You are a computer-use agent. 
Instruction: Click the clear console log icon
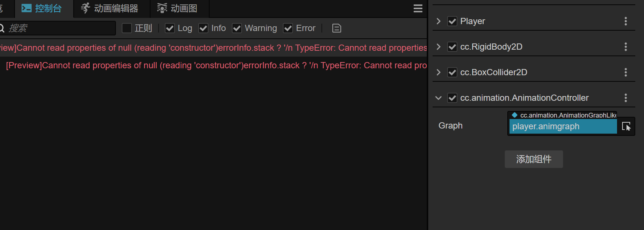337,28
